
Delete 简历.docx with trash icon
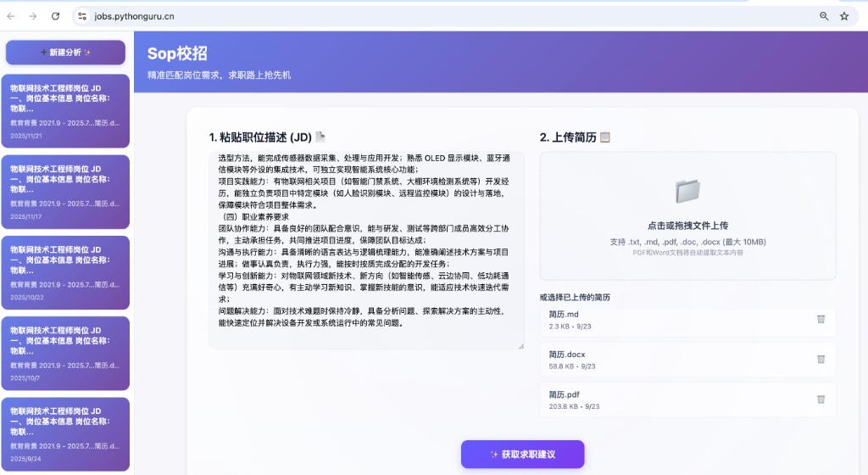tap(821, 360)
